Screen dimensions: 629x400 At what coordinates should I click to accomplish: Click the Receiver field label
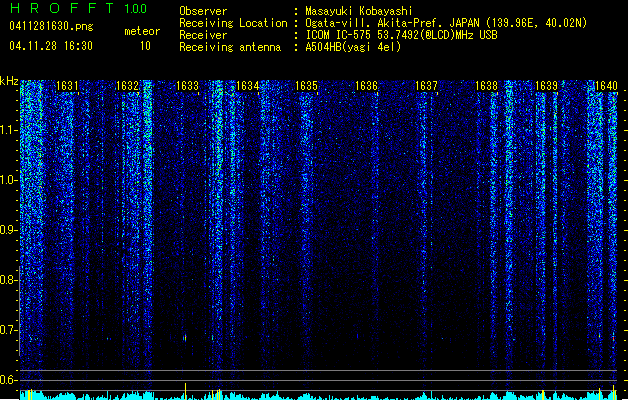pos(203,35)
